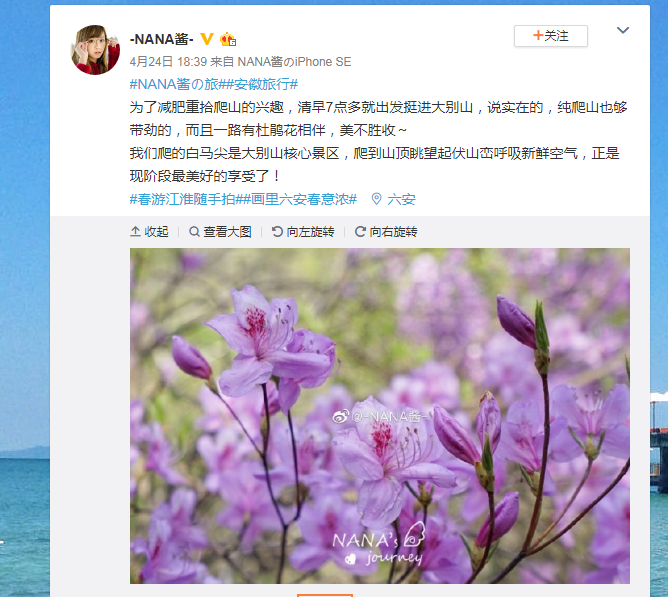The width and height of the screenshot is (668, 597).
Task: Click the magnifier icon for 查看大图
Action: click(x=194, y=231)
